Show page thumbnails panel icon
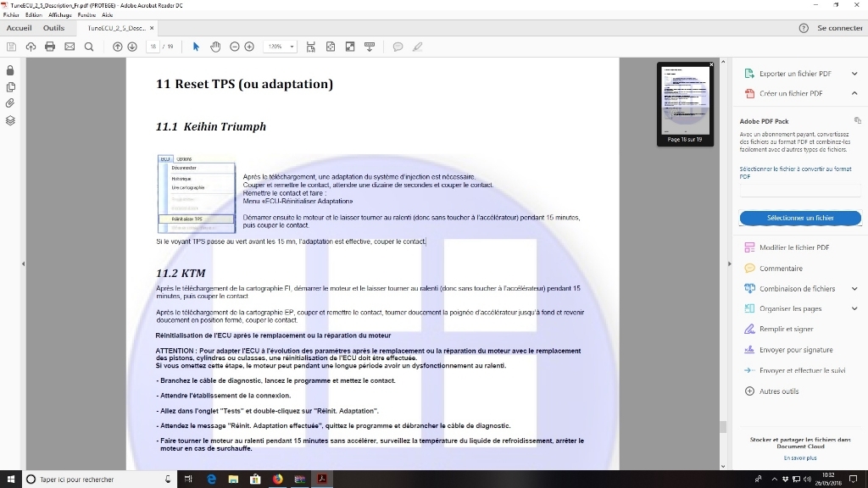 click(10, 87)
